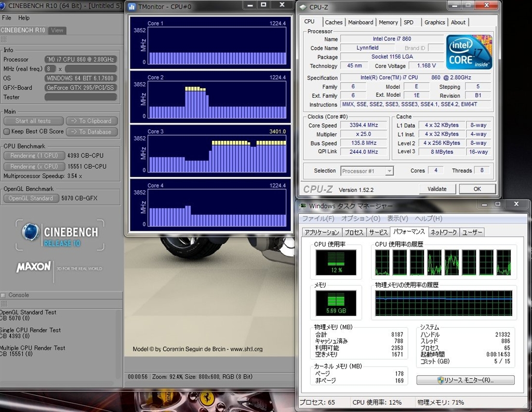This screenshot has height=412, width=532.
Task: Open the File menu in CINEBENCH
Action: click(7, 18)
